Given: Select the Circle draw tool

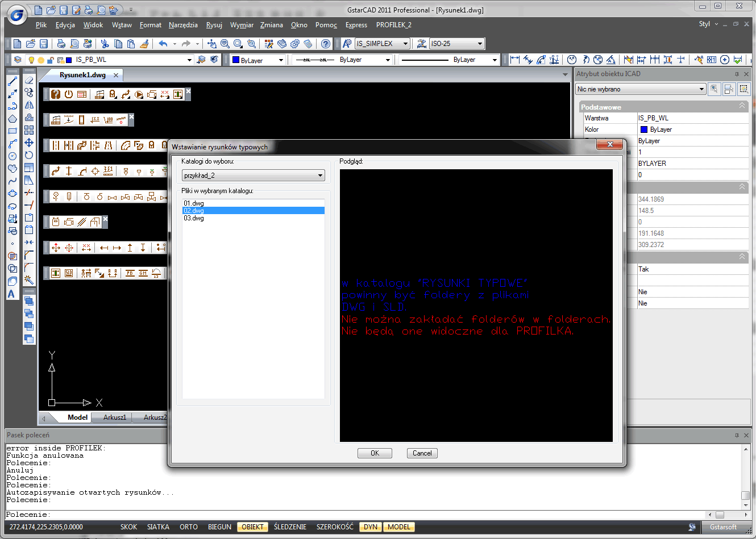Looking at the screenshot, I should pyautogui.click(x=13, y=156).
